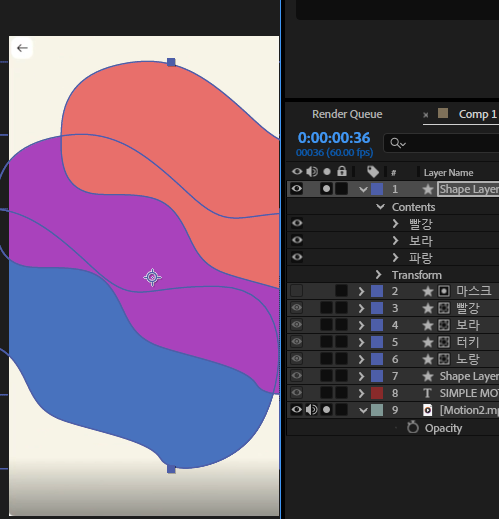Expand the 보라 shape group
The width and height of the screenshot is (499, 519).
[395, 240]
